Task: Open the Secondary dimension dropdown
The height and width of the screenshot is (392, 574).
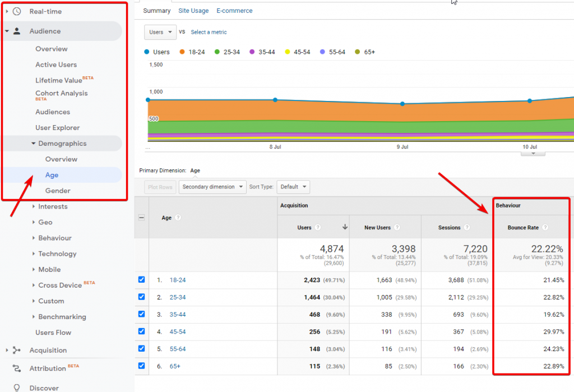Action: (212, 187)
